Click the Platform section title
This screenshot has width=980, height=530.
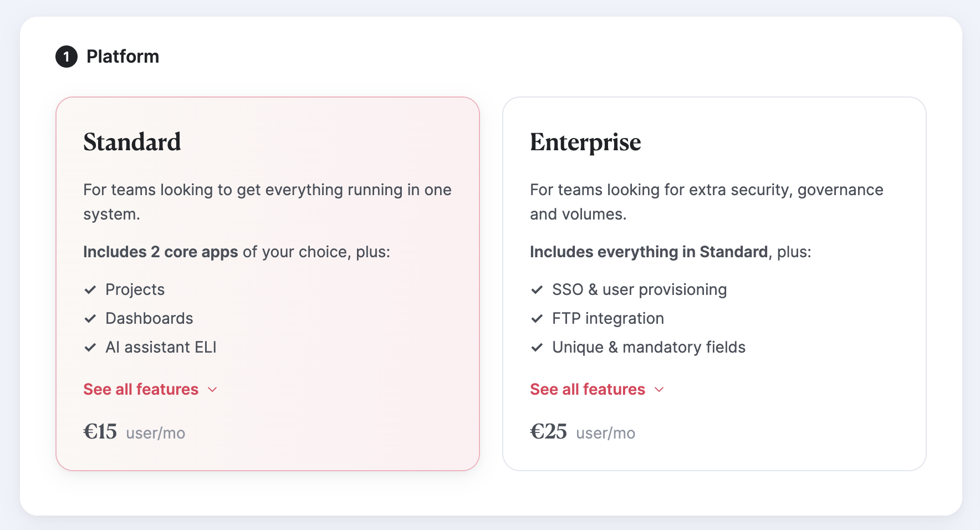(122, 57)
